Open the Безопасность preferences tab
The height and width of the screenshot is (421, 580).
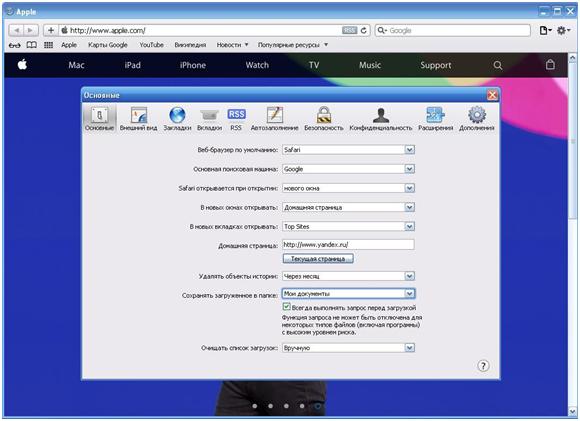pos(324,119)
